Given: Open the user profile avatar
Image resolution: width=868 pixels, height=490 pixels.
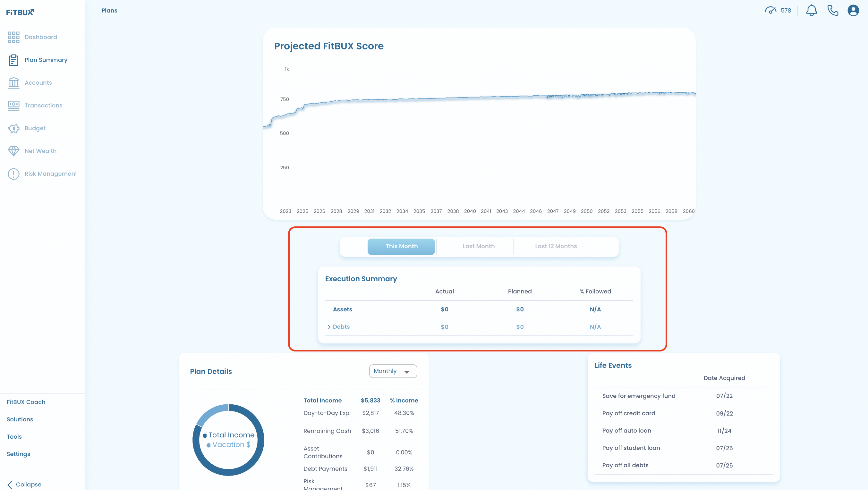Looking at the screenshot, I should pyautogui.click(x=853, y=11).
